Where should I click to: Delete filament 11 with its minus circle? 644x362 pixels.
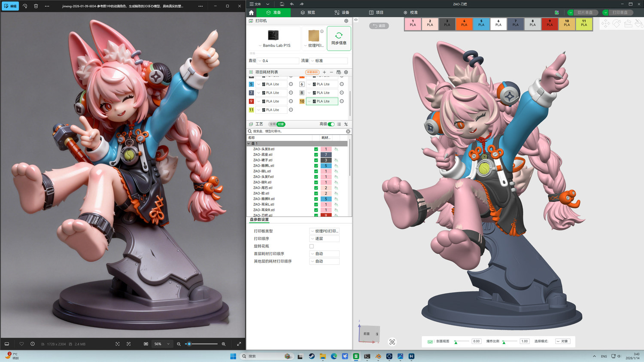point(291,110)
